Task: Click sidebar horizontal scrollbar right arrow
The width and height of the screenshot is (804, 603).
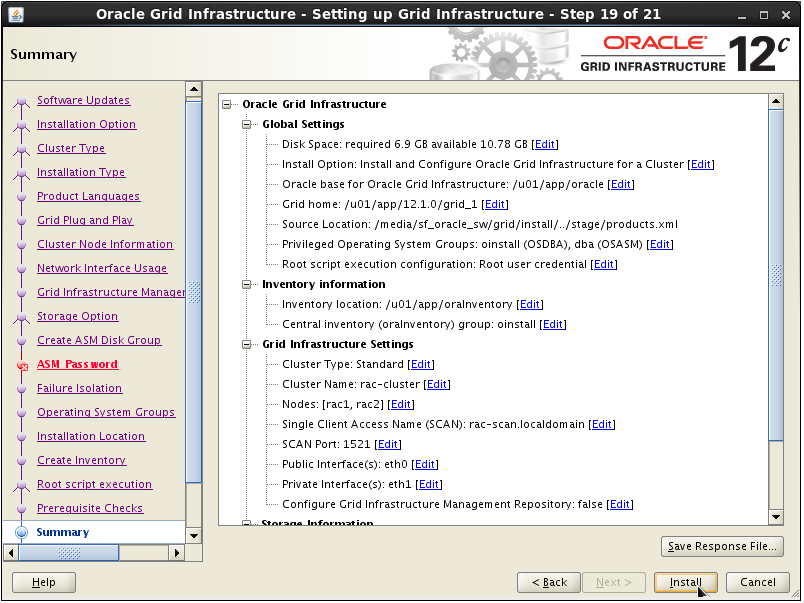Action: point(177,553)
